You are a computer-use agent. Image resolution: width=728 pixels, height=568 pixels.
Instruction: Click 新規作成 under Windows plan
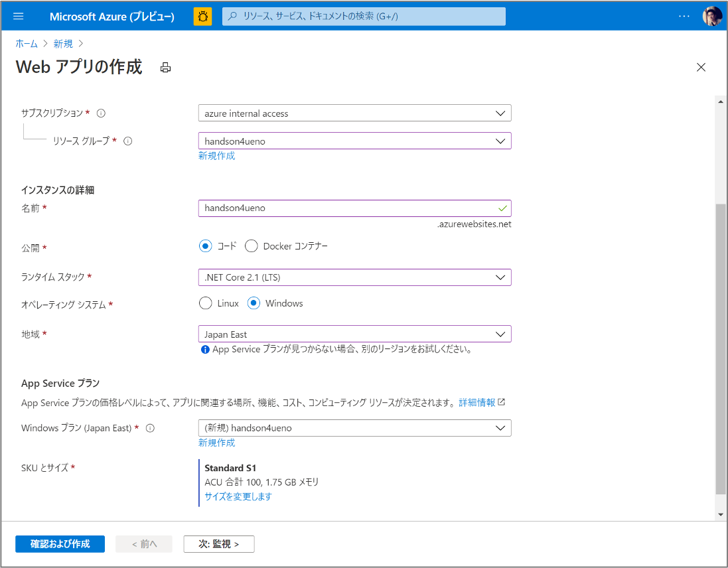point(217,443)
